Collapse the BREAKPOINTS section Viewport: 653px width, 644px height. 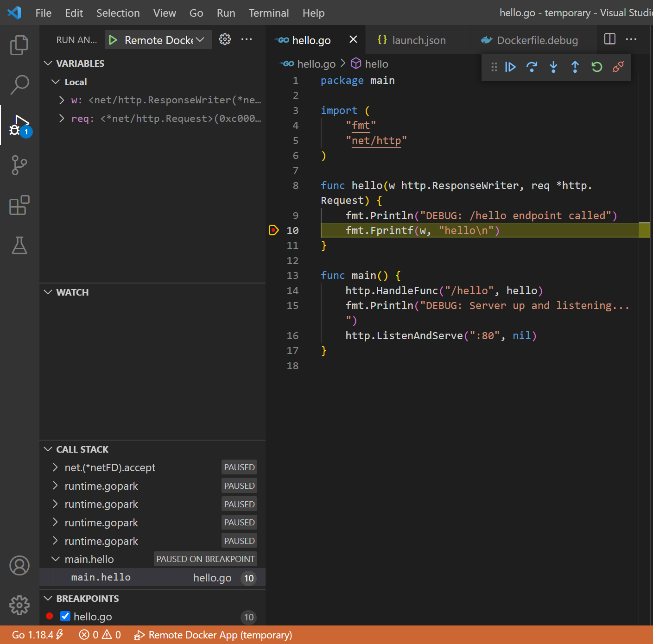tap(48, 598)
